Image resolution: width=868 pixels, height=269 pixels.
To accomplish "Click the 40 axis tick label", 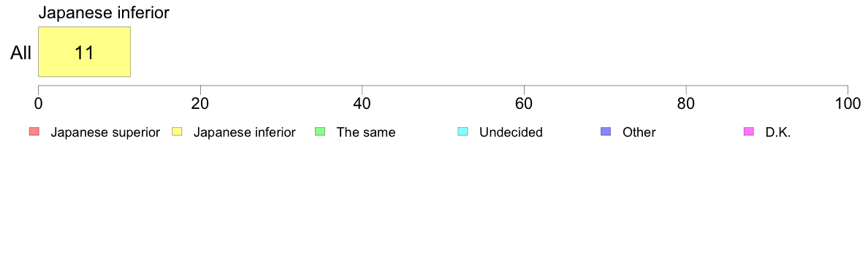I will pyautogui.click(x=362, y=104).
